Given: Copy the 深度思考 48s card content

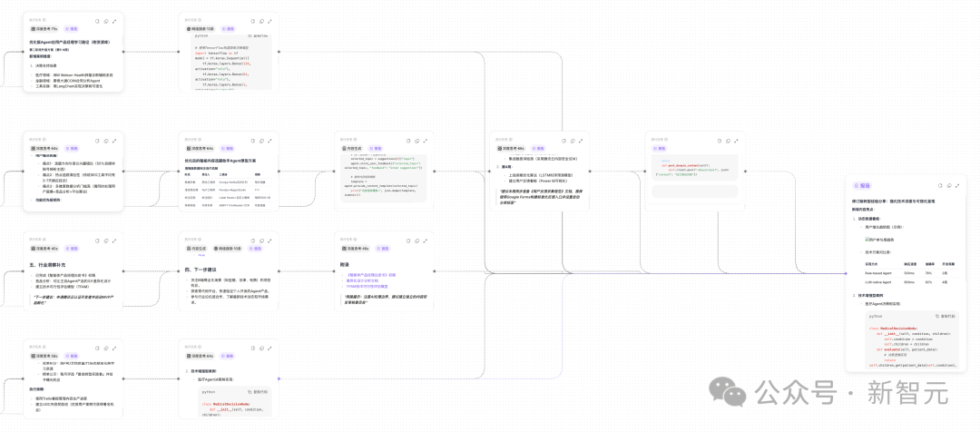Looking at the screenshot, I should tap(416, 241).
